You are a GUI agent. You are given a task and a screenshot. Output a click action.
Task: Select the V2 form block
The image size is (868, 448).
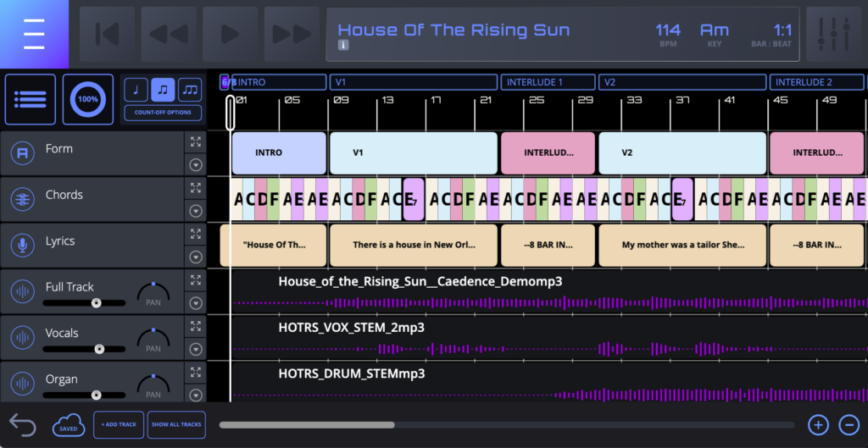(682, 153)
